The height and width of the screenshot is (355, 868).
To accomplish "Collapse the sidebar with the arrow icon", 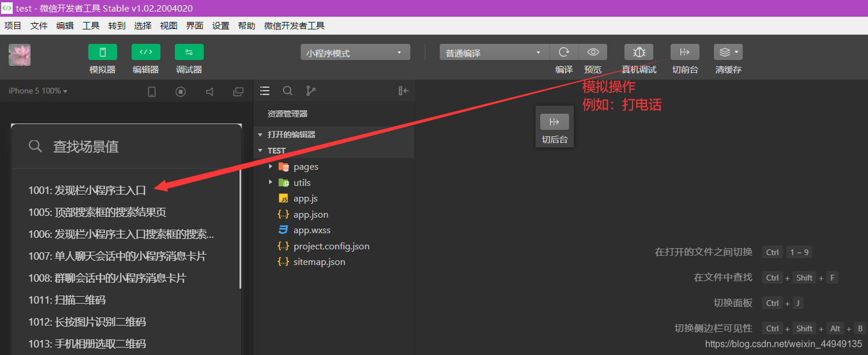I will 403,91.
